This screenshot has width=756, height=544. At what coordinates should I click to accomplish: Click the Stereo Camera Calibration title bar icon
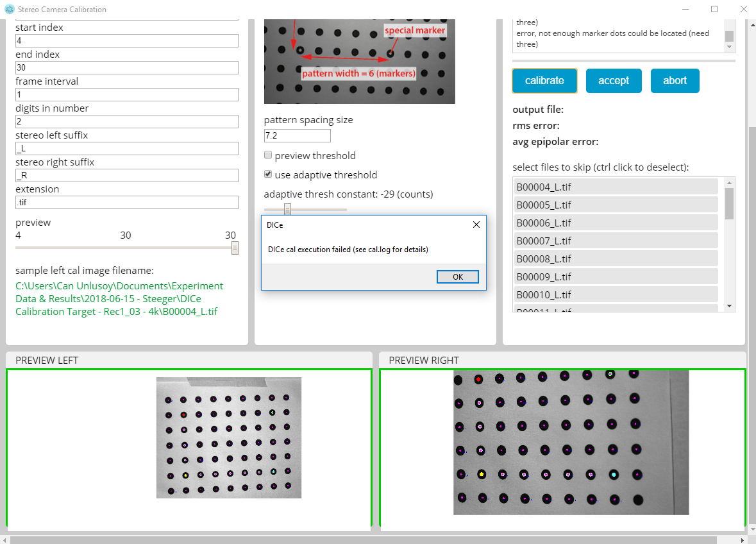tap(11, 9)
